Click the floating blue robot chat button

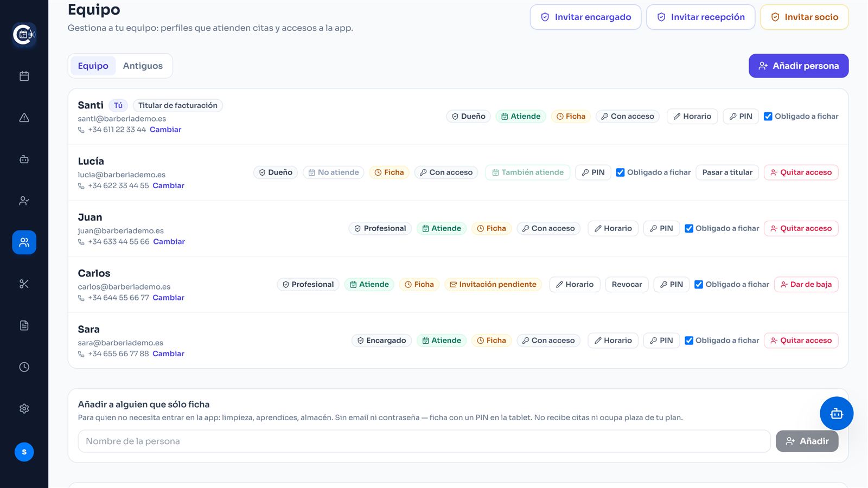click(x=836, y=414)
